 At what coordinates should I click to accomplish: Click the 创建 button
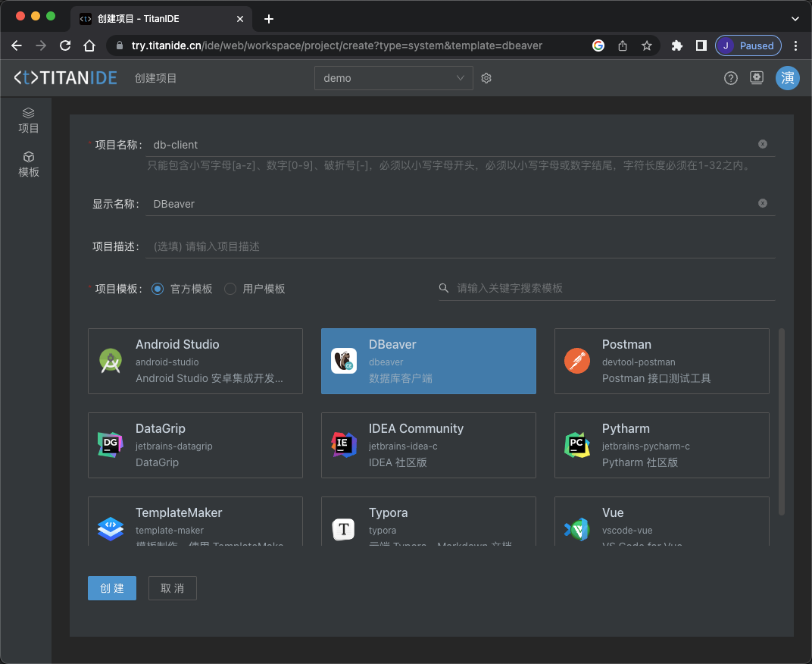(x=112, y=588)
